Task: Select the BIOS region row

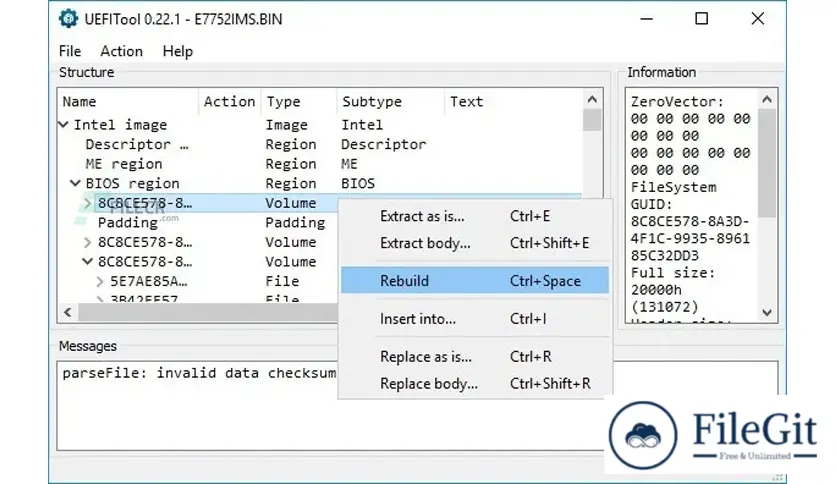Action: pyautogui.click(x=320, y=183)
